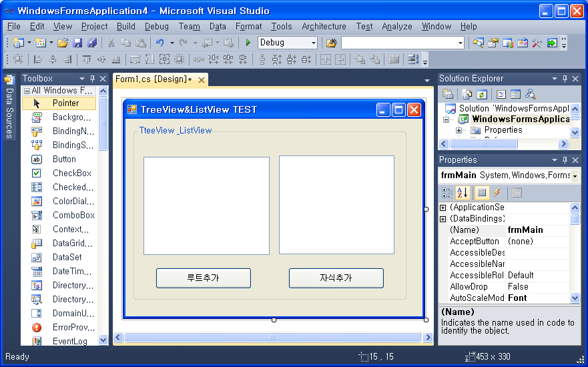
Task: Toggle Categorized view in Properties panel
Action: point(447,193)
